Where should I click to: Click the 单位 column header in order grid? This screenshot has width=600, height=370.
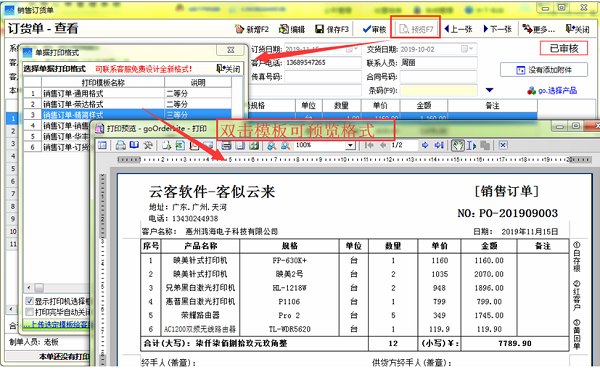click(x=308, y=106)
